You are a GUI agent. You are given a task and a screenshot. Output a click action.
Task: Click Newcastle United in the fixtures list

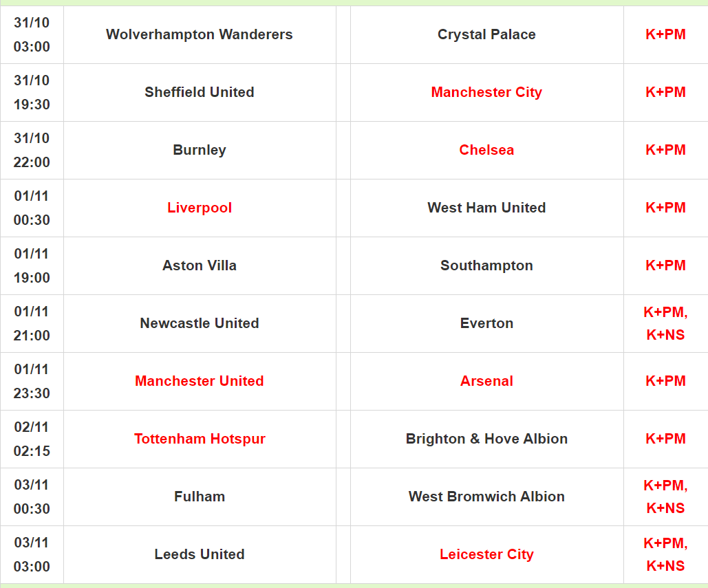pos(200,323)
